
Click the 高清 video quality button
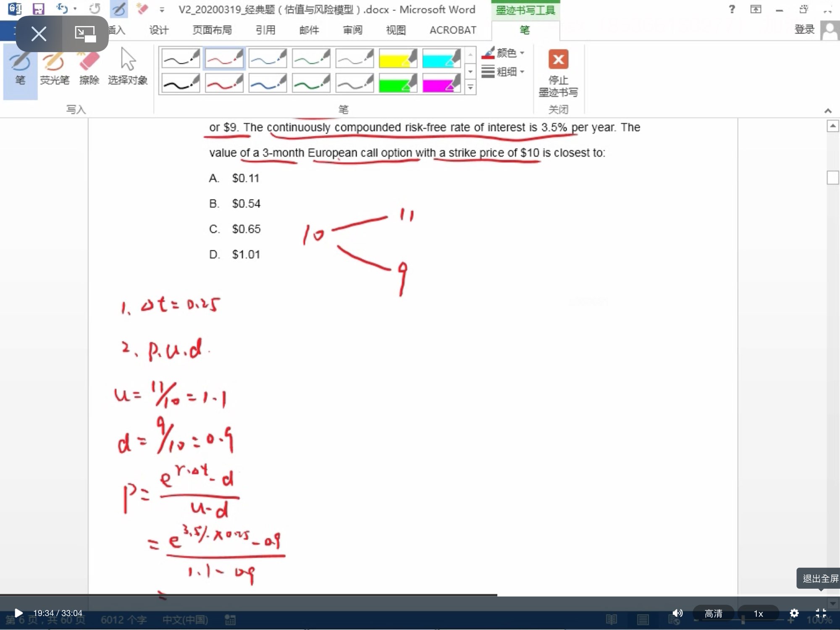click(x=713, y=614)
